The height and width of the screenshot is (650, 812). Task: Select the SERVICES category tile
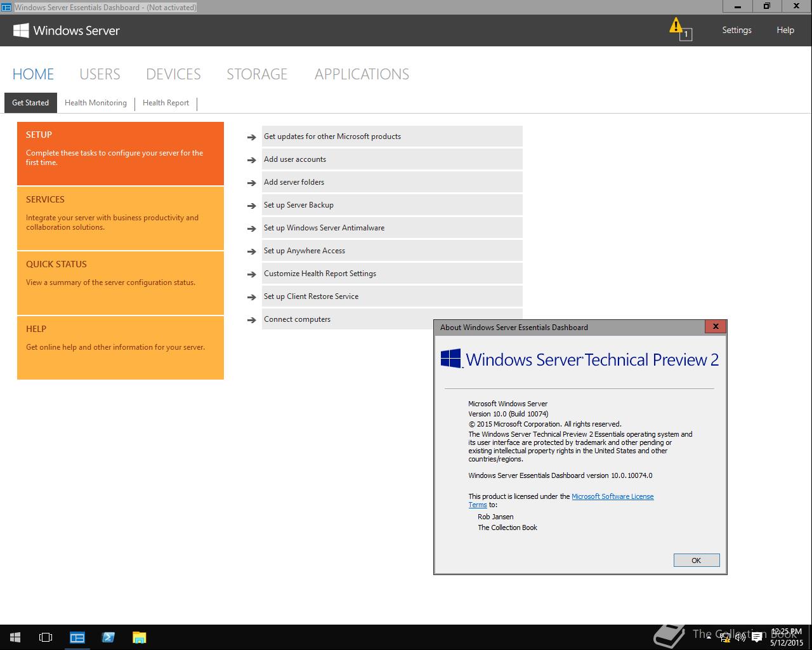pyautogui.click(x=121, y=218)
